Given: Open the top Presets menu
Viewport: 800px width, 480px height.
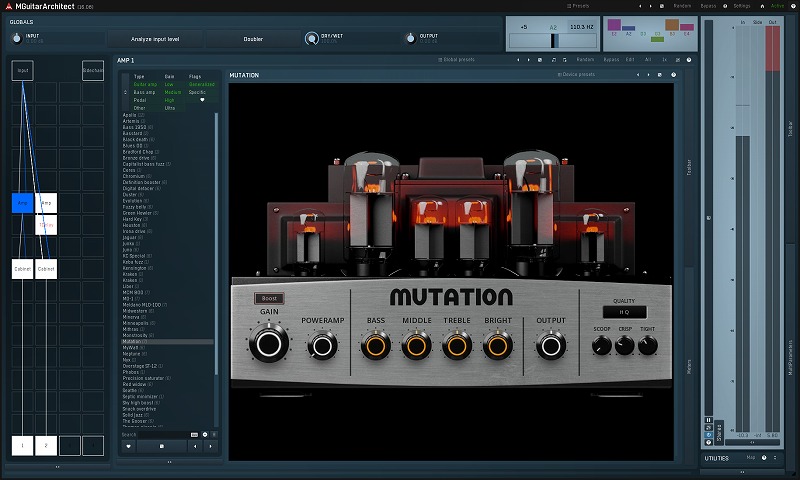Looking at the screenshot, I should click(579, 5).
